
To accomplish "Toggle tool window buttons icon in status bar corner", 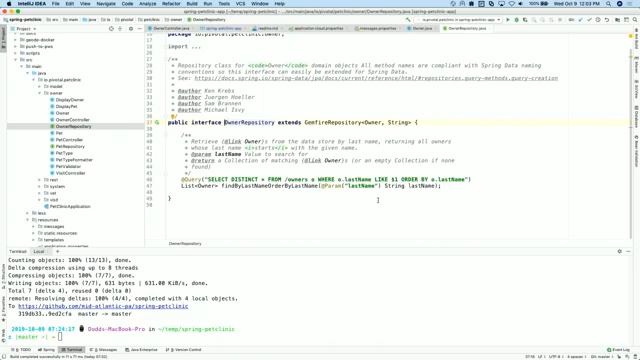I will (x=4, y=356).
